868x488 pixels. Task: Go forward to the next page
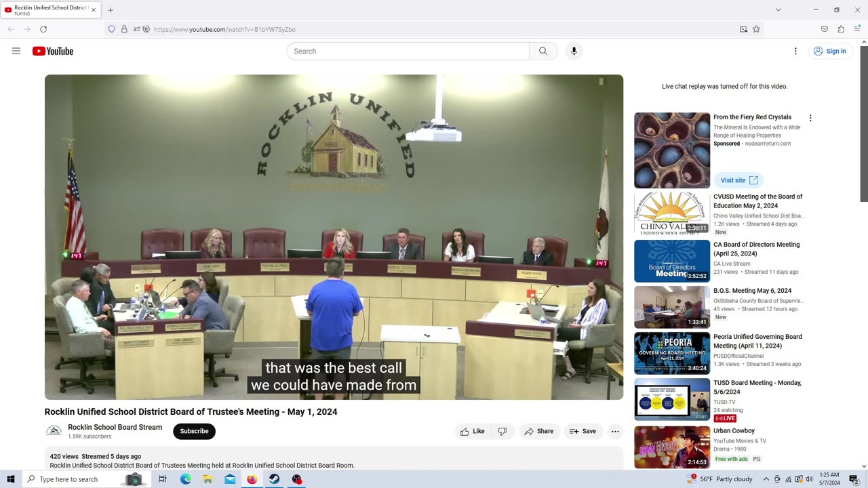pyautogui.click(x=27, y=29)
